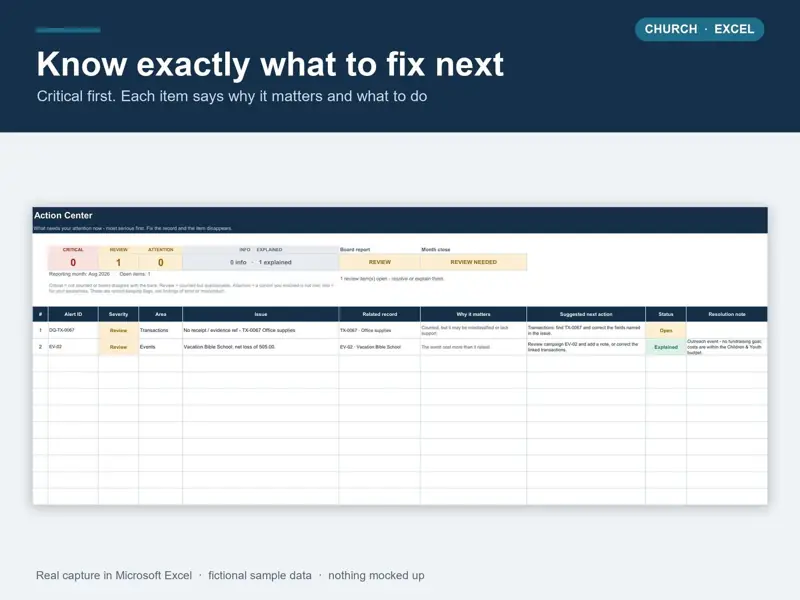The image size is (800, 600).
Task: Click the Related record column header
Action: (x=380, y=314)
